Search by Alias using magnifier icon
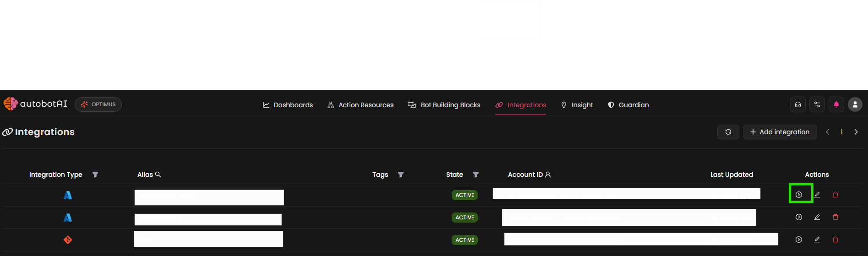This screenshot has height=256, width=868. pyautogui.click(x=158, y=174)
